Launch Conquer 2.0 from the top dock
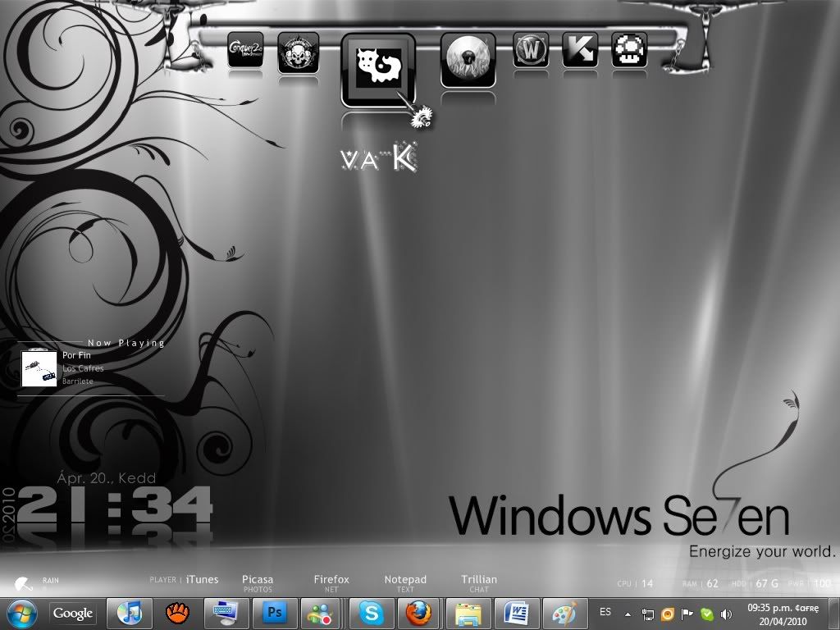The image size is (840, 630). click(x=245, y=49)
